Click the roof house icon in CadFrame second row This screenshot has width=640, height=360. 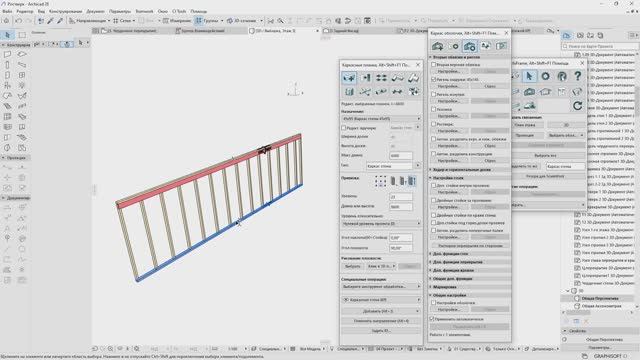pyautogui.click(x=545, y=91)
